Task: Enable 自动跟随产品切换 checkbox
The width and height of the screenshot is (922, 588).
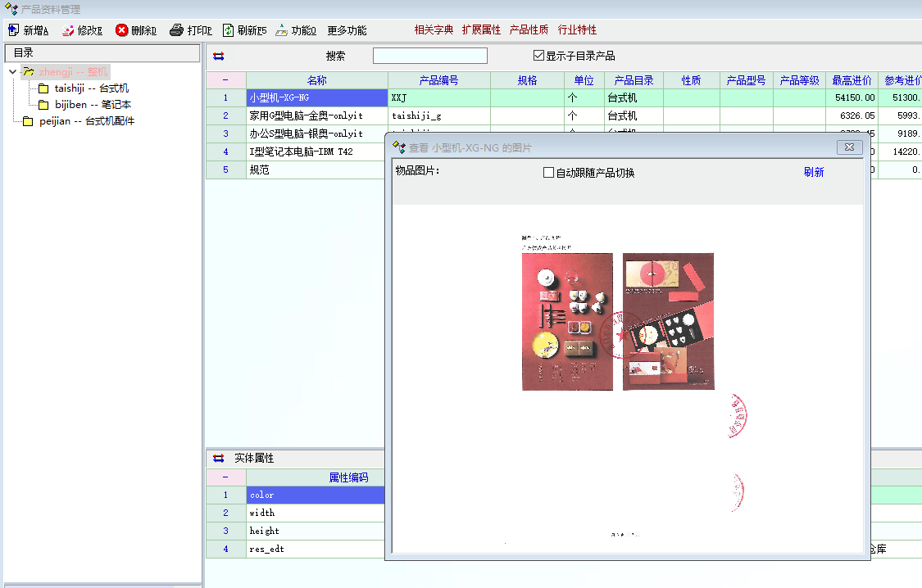Action: 549,173
